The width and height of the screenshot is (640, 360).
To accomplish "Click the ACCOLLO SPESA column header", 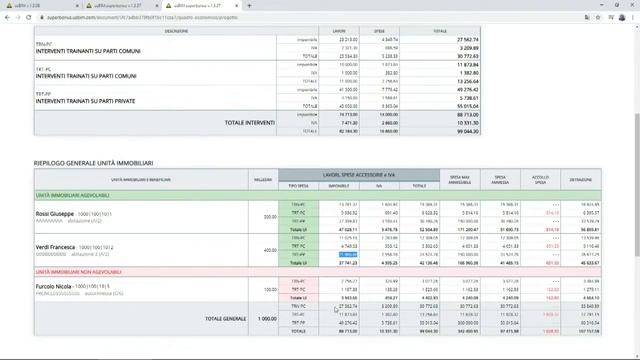I will 540,180.
